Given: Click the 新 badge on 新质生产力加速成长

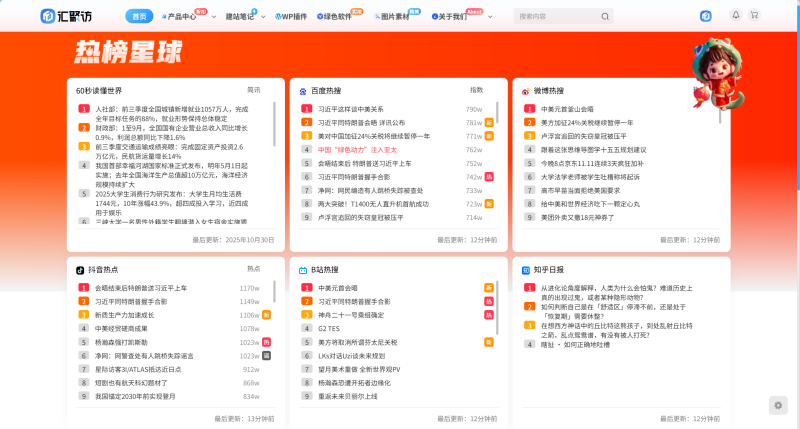Looking at the screenshot, I should pos(266,315).
